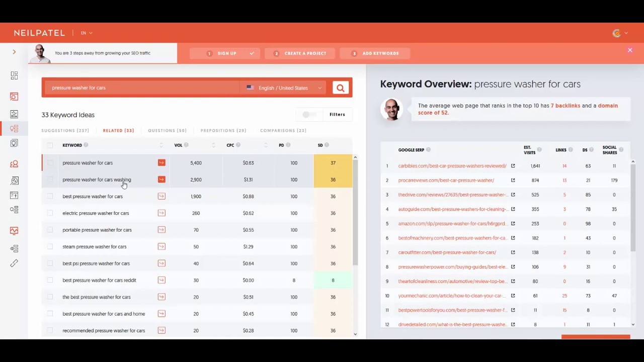Screen dimensions: 644x362
Task: Open external link icon for caroutfitter.com result
Action: 513,252
